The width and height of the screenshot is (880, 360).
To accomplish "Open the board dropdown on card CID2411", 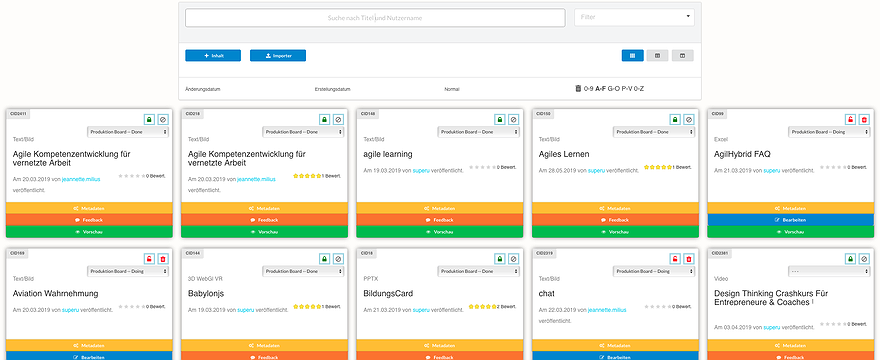I will [128, 132].
